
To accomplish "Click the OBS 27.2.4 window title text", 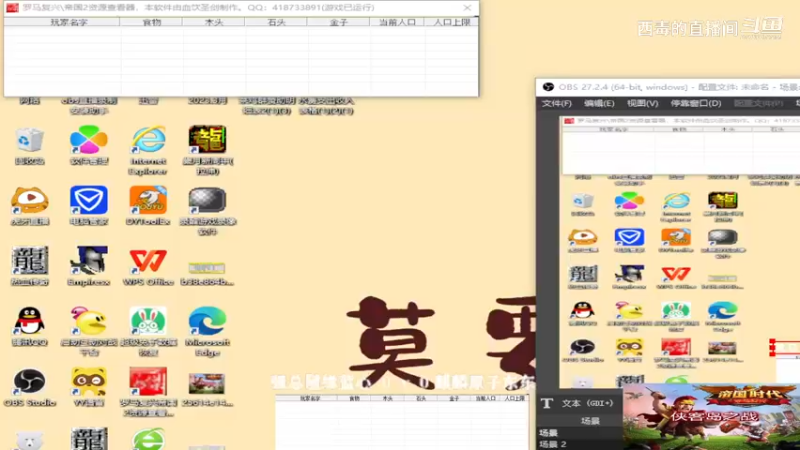I will click(x=679, y=87).
